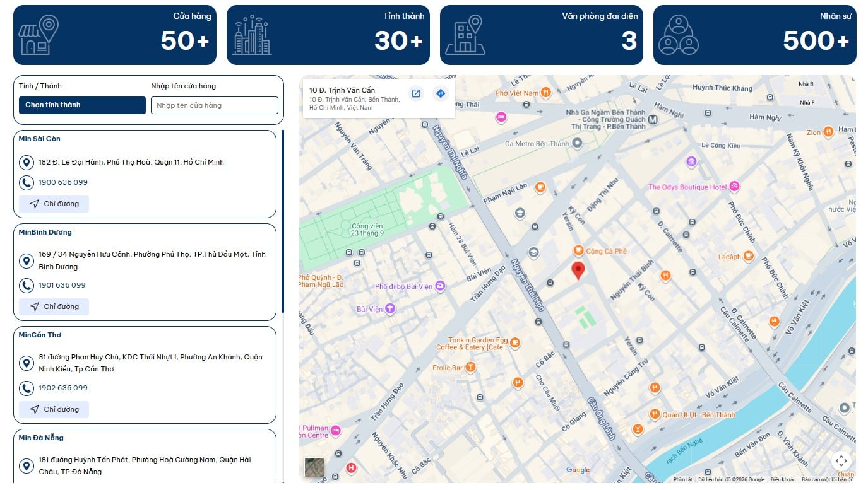The width and height of the screenshot is (868, 490).
Task: Click the city skyline icon in 'Tỉnh thành' card
Action: point(252,35)
